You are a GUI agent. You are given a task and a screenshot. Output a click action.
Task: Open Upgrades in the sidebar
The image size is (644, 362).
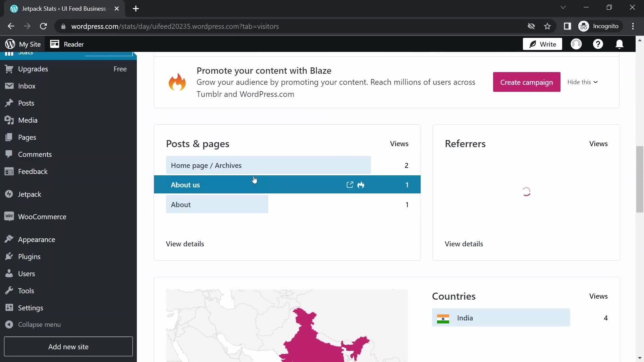pos(68,69)
